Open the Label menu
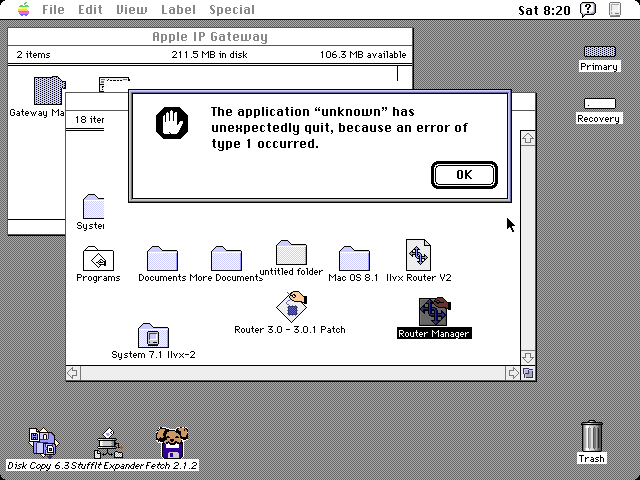Viewport: 640px width, 480px height. tap(178, 9)
